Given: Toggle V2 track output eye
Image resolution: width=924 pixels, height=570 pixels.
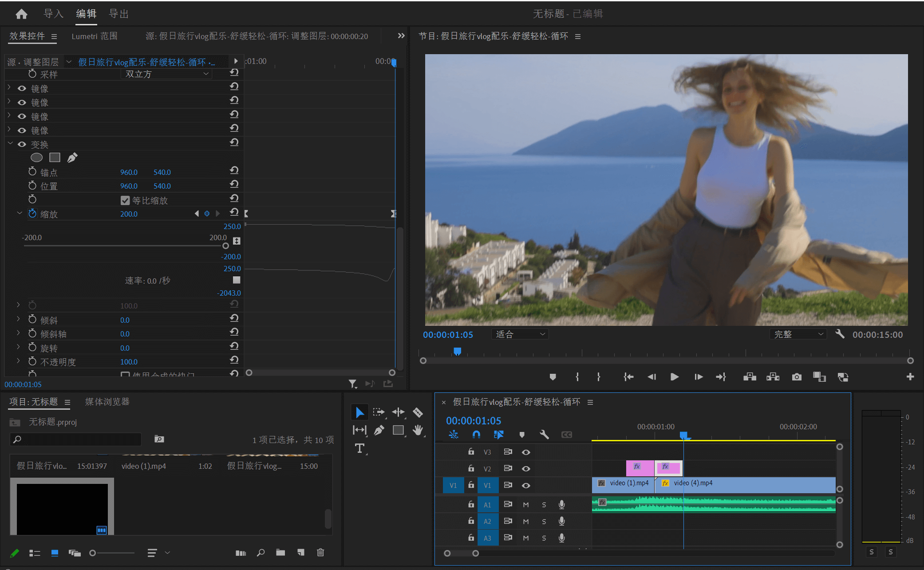Looking at the screenshot, I should pyautogui.click(x=526, y=468).
